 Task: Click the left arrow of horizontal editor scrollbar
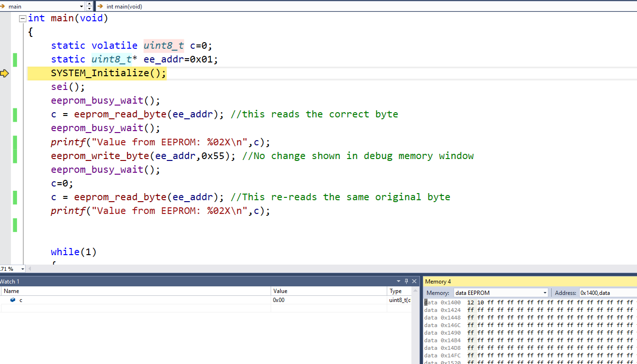point(30,269)
